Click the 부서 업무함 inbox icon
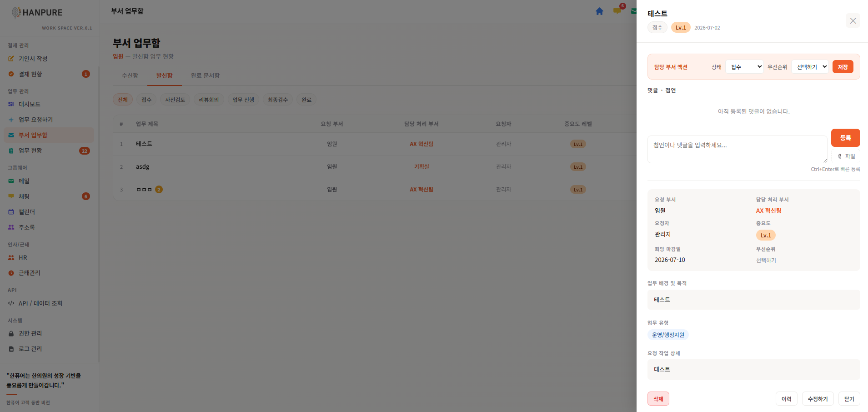868x412 pixels. pyautogui.click(x=11, y=135)
